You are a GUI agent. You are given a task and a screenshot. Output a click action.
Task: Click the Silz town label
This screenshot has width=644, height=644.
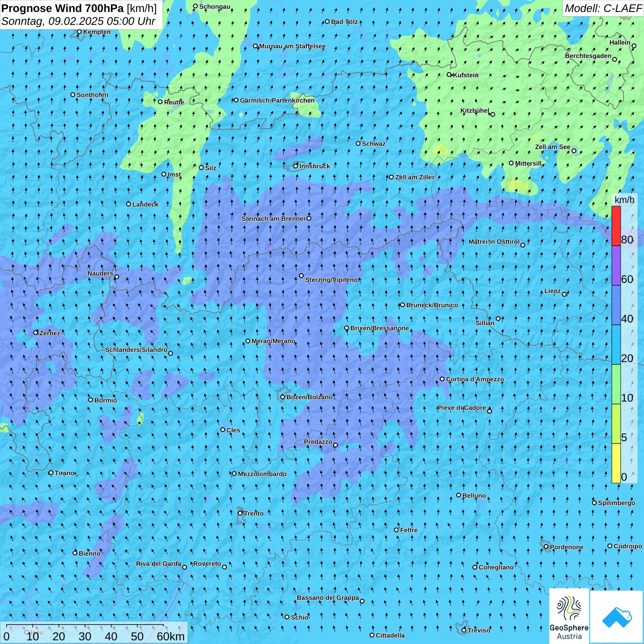click(x=210, y=168)
